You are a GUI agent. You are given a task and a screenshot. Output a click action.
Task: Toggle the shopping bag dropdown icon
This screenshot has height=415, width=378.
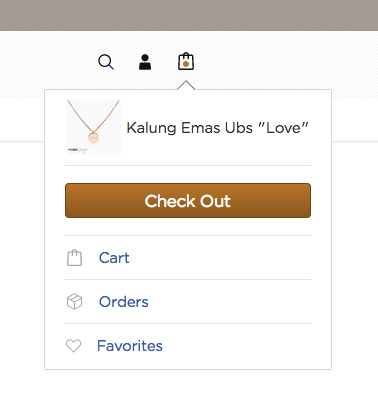[186, 61]
